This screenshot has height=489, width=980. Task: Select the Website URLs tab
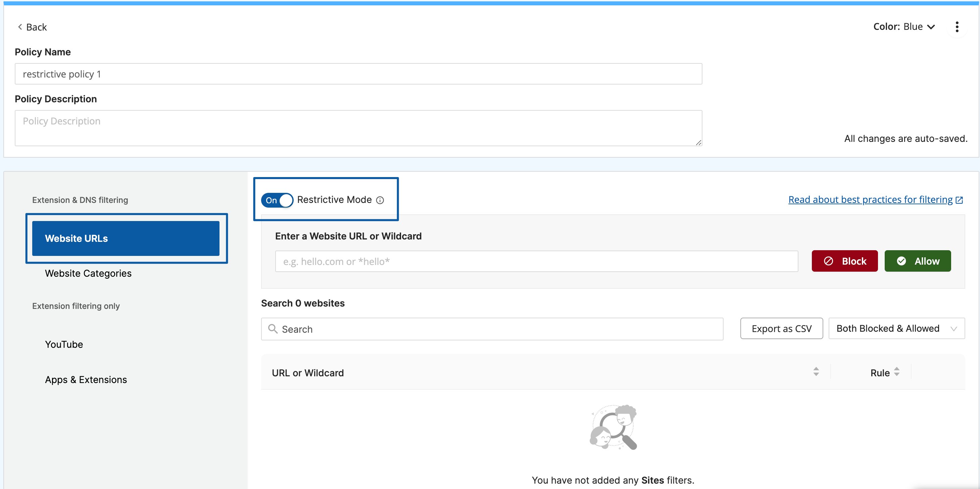coord(126,238)
